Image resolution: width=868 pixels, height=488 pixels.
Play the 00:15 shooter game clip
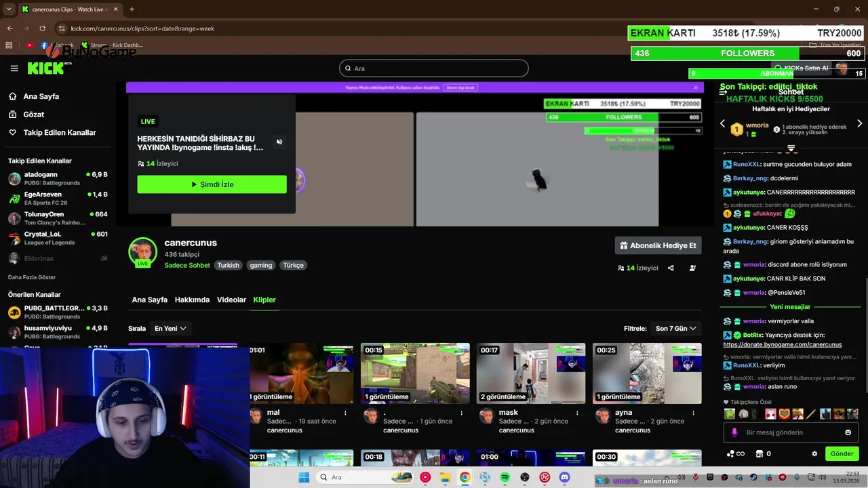(x=415, y=373)
